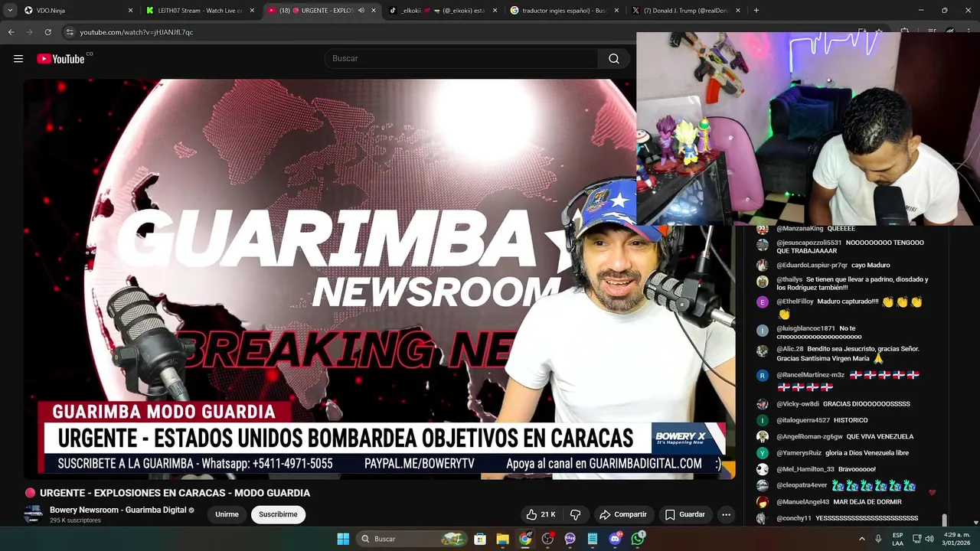Like the video with thumbs up 21 K

coord(541,514)
